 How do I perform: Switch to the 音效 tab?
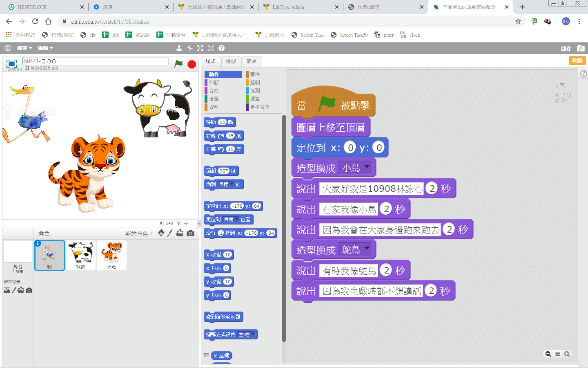252,61
